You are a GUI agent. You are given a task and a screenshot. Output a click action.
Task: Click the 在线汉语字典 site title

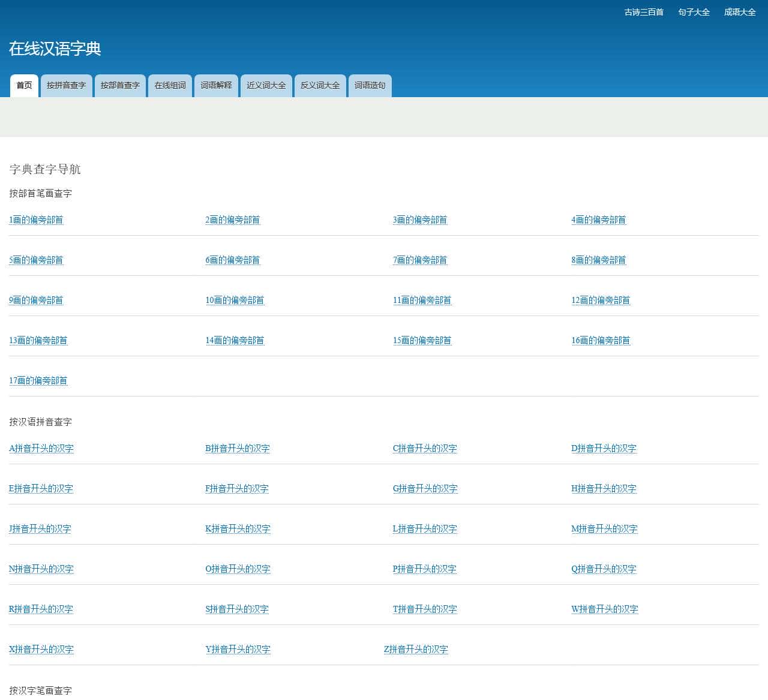55,49
